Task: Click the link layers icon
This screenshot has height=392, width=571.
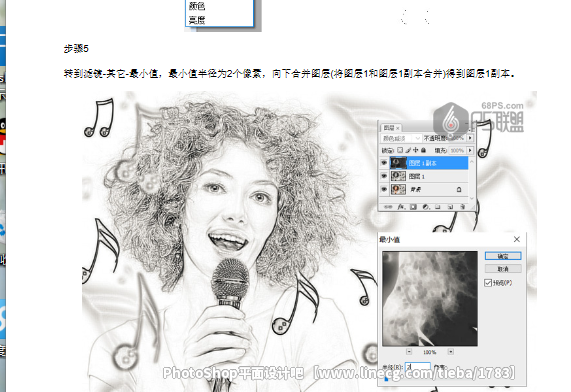Action: [388, 207]
